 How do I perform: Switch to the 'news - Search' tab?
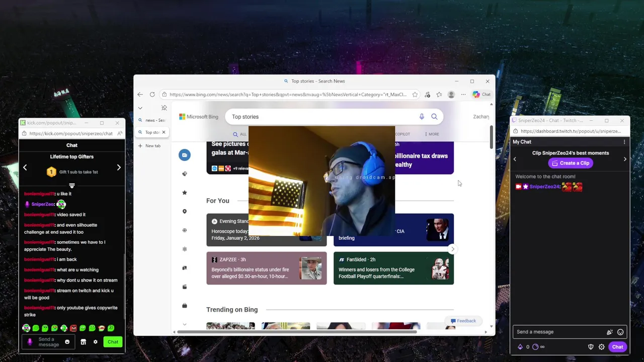pos(152,120)
